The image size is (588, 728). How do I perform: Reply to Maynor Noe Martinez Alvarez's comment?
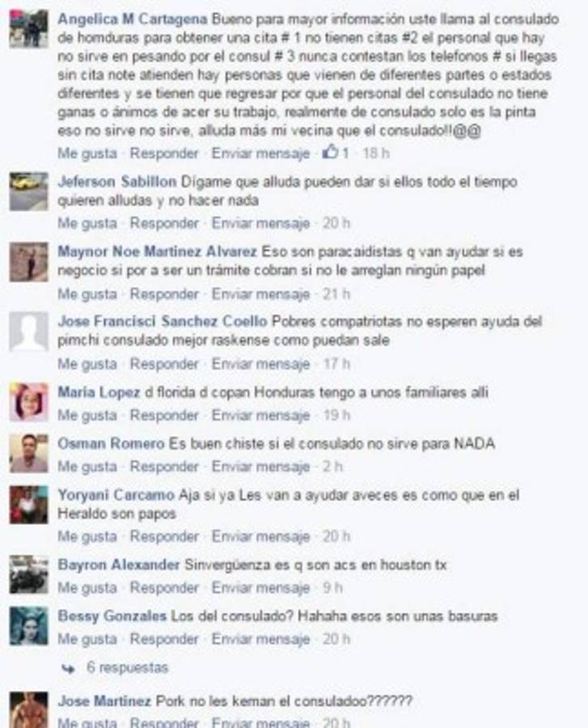[164, 294]
